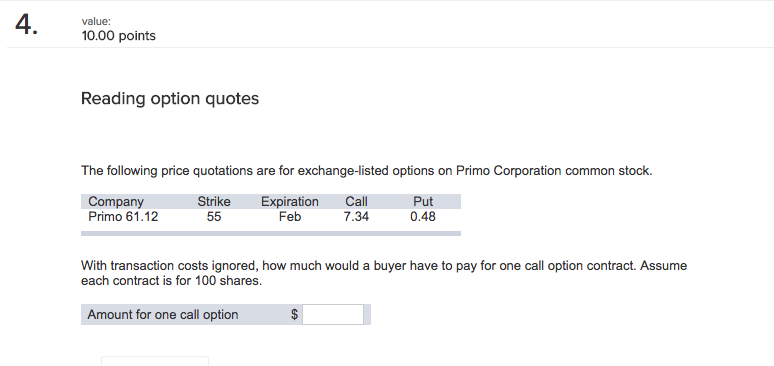Select the call price 7.34 cell
This screenshot has width=774, height=366.
pyautogui.click(x=356, y=217)
